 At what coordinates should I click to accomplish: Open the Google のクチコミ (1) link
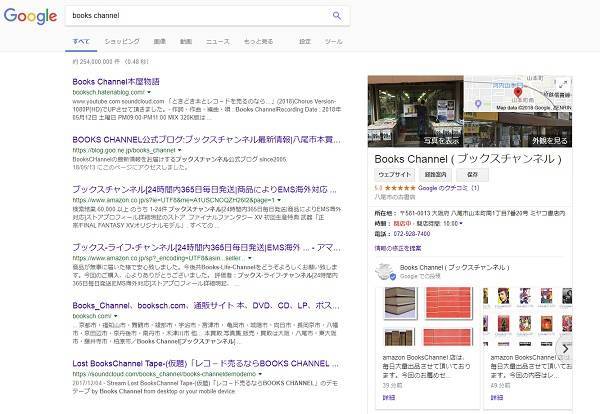point(448,188)
